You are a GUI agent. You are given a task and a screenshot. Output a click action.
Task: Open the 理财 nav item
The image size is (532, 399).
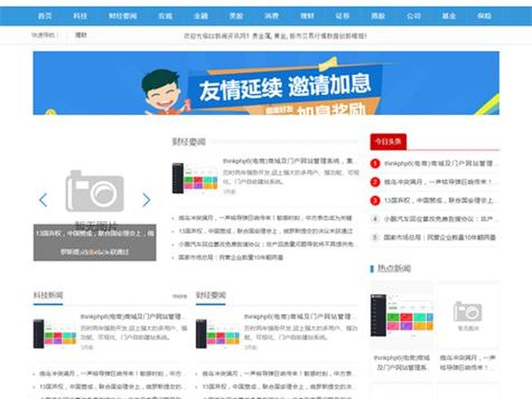point(307,16)
